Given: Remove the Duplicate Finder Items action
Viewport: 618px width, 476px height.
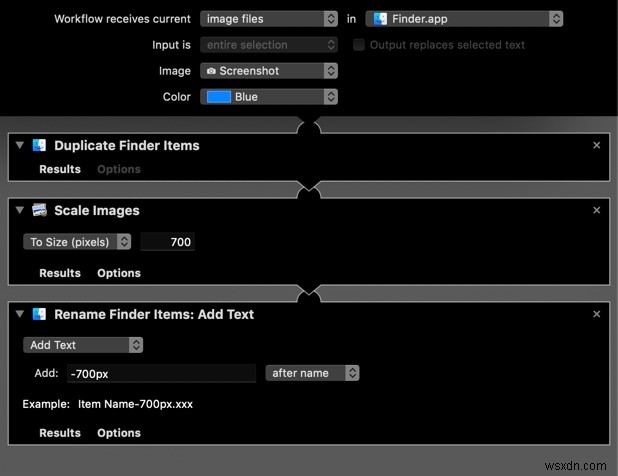Looking at the screenshot, I should (596, 145).
